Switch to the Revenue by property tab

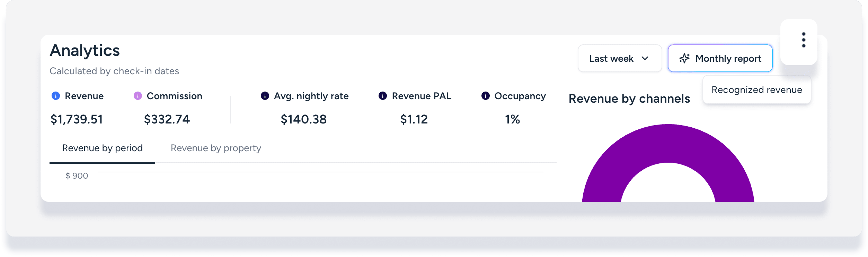point(216,148)
